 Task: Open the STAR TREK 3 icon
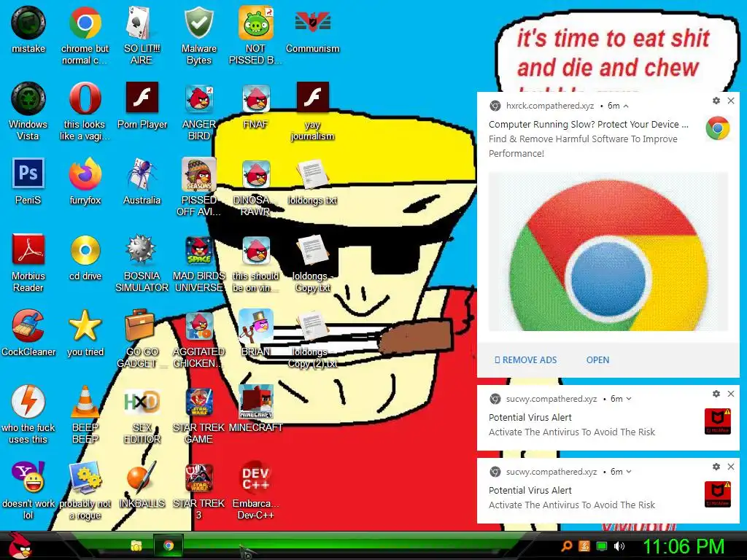[x=198, y=478]
